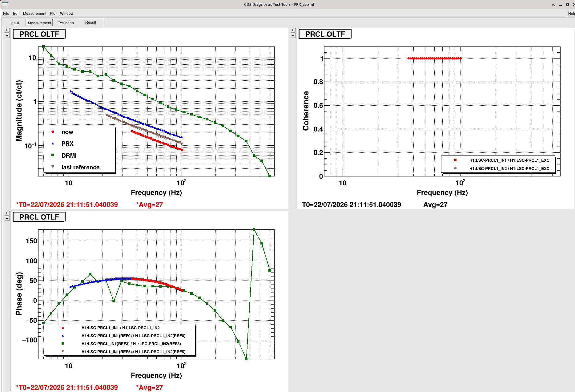Click up-arrow collapse button beside top-left plot
575x392 pixels.
(7, 35)
